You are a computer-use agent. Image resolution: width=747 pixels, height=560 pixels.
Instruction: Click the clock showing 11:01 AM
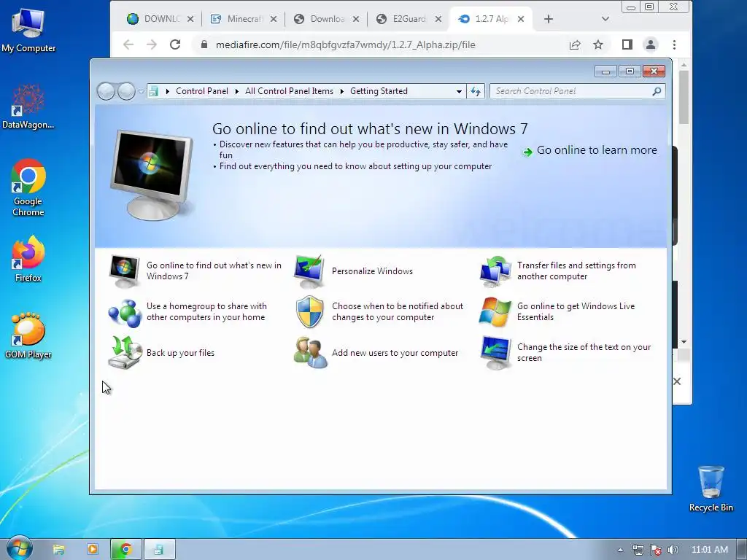[x=709, y=550]
